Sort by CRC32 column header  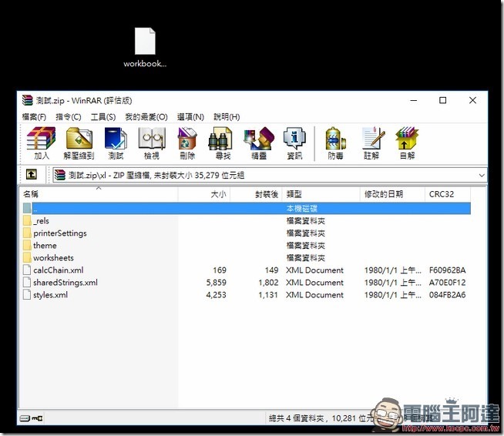pyautogui.click(x=448, y=194)
